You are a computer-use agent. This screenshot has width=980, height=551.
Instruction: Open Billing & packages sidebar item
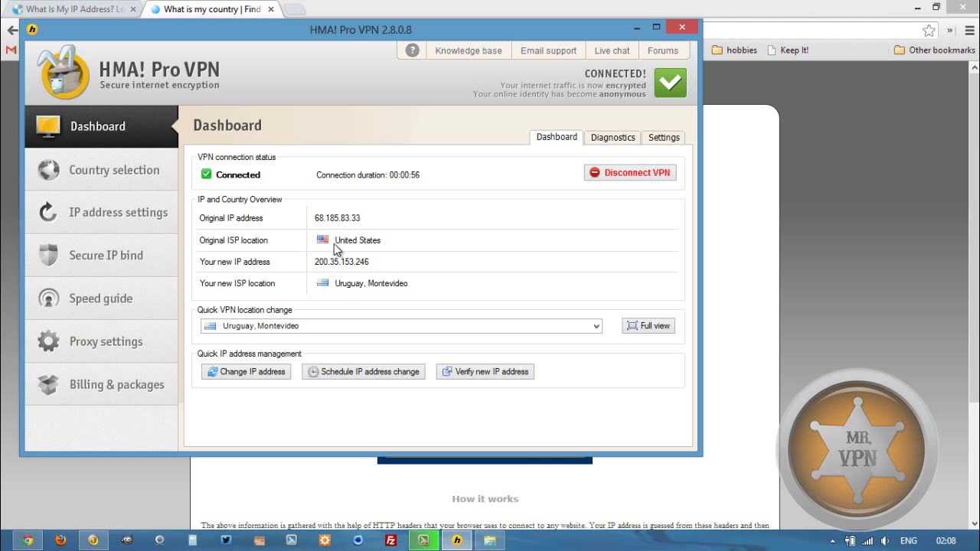101,384
